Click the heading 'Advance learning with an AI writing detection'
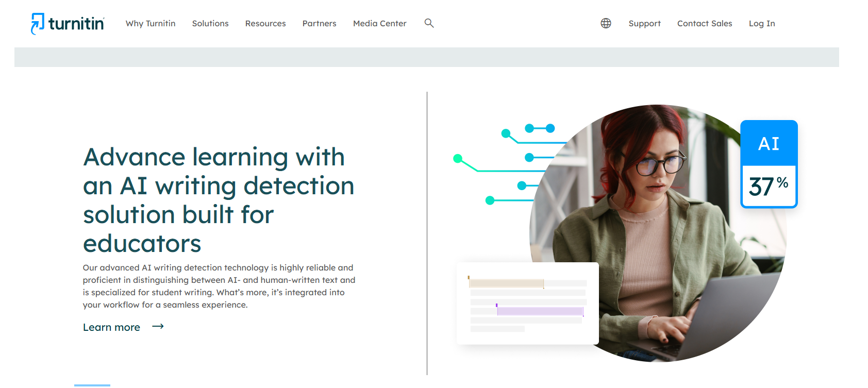 219,200
